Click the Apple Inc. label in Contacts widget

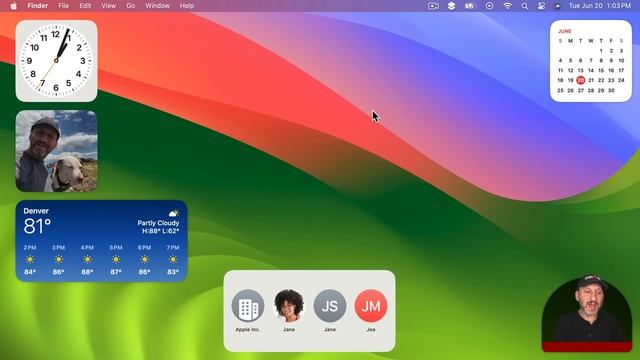coord(248,329)
